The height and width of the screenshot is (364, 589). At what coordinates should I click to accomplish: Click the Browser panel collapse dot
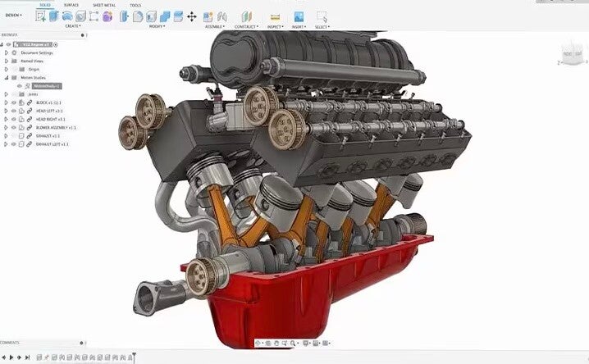[82, 35]
